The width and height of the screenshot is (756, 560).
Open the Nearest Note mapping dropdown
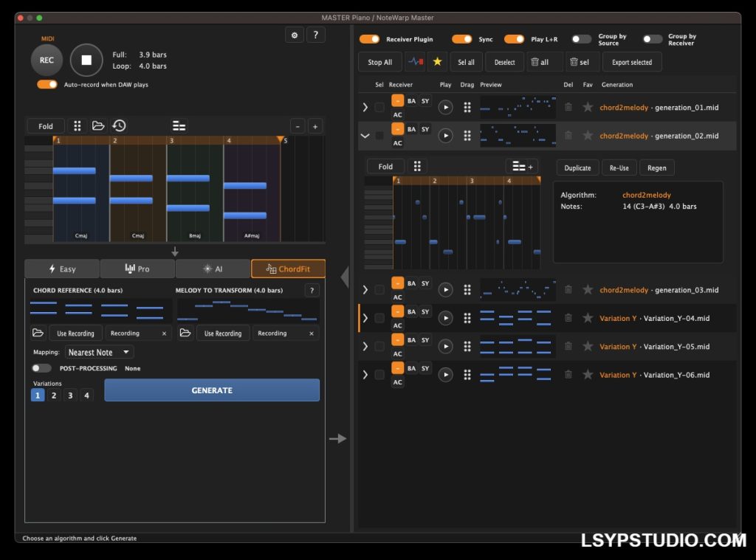pyautogui.click(x=99, y=352)
